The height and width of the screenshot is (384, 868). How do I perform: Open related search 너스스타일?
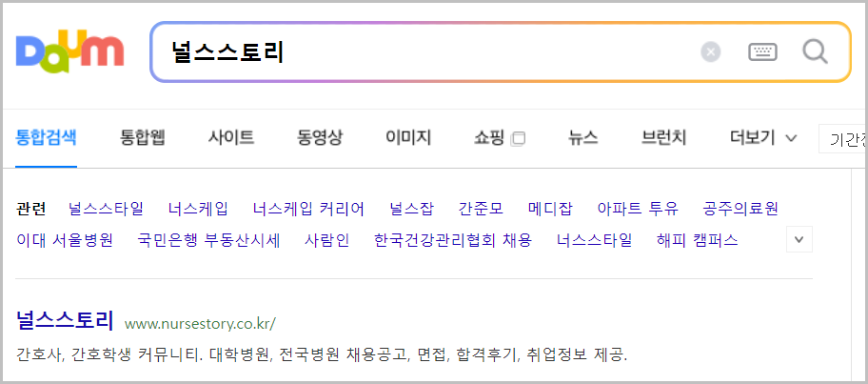point(594,240)
